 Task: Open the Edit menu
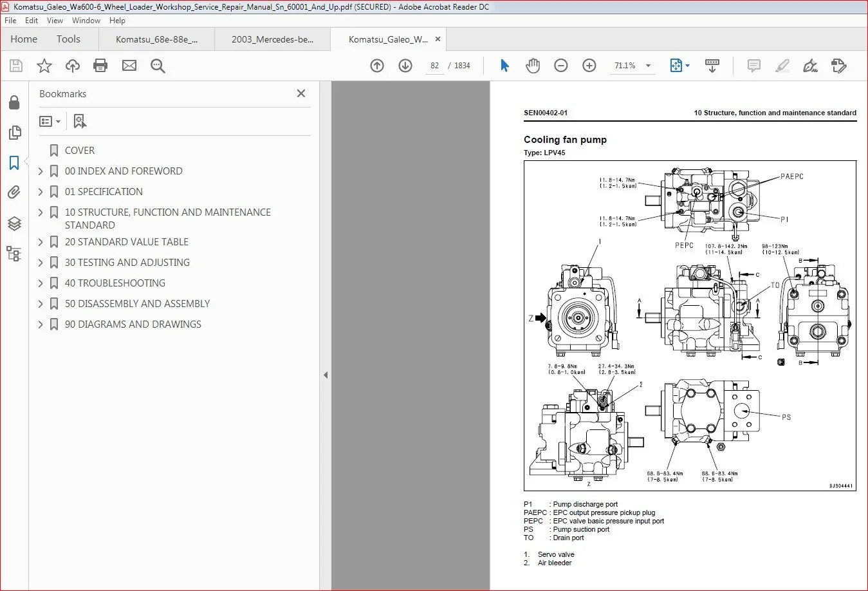click(32, 21)
